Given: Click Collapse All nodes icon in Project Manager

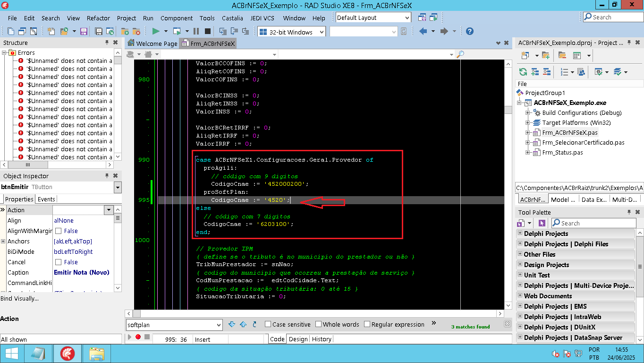Looking at the screenshot, I should (546, 72).
